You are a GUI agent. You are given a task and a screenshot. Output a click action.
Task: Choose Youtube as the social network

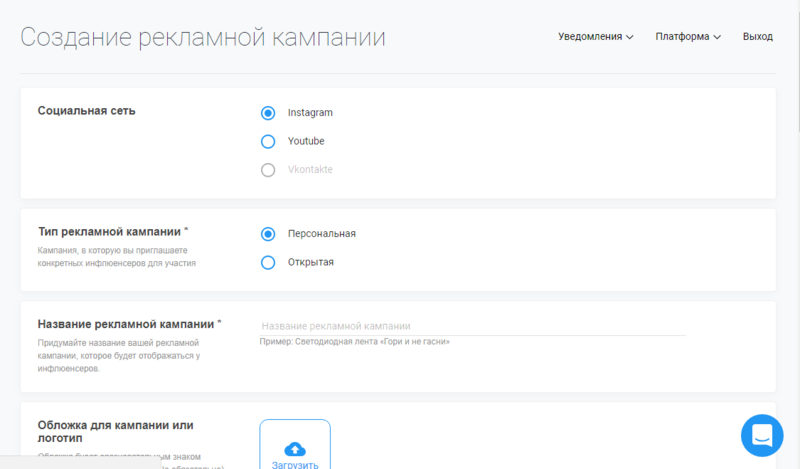point(267,142)
